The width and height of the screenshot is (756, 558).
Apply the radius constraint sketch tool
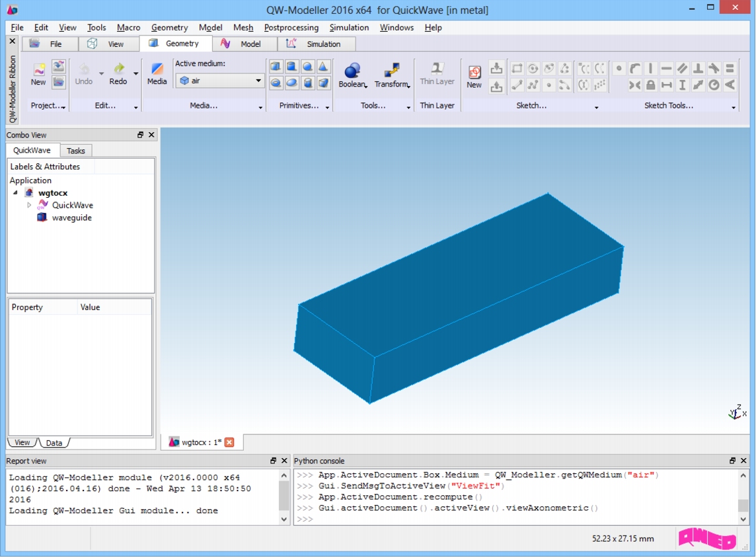tap(714, 85)
